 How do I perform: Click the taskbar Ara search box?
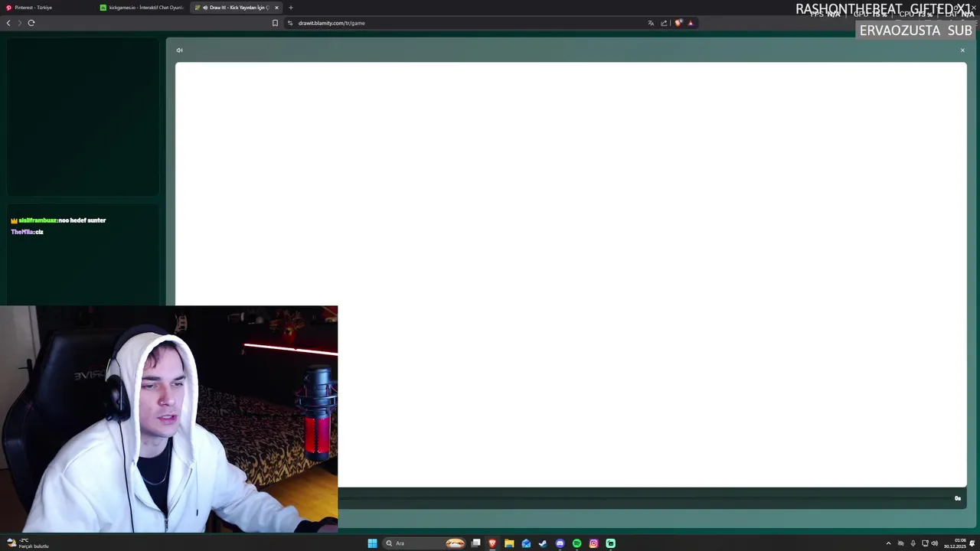tap(425, 543)
